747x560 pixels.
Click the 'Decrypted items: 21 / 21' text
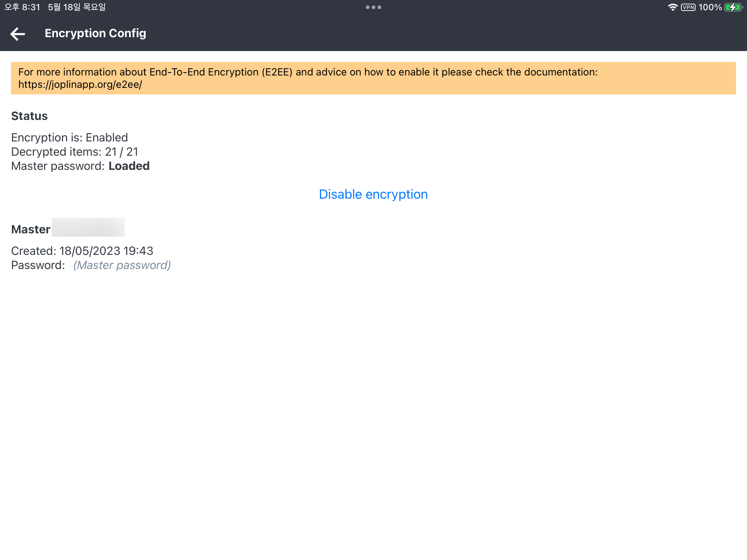pyautogui.click(x=74, y=152)
